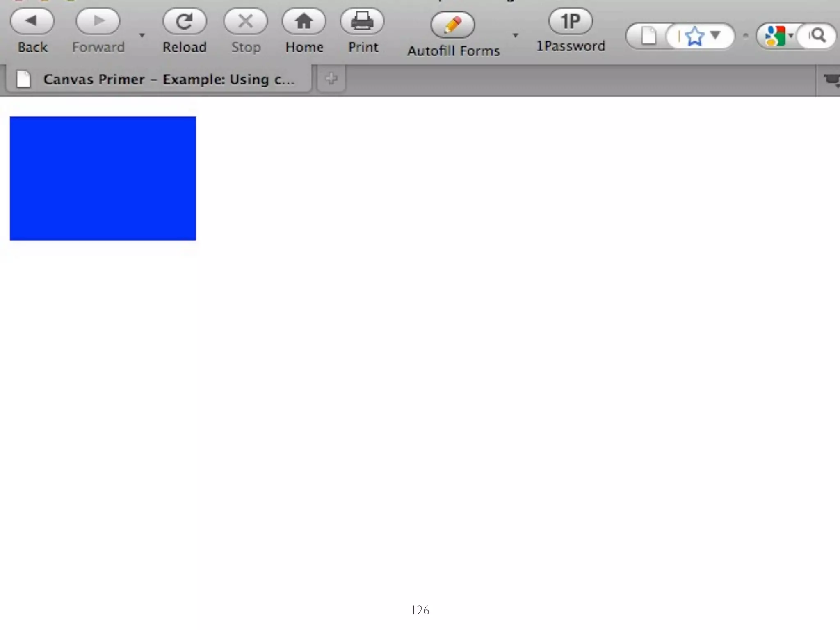Click the toolbar splitter dot between fields
Image resolution: width=840 pixels, height=630 pixels.
point(746,36)
